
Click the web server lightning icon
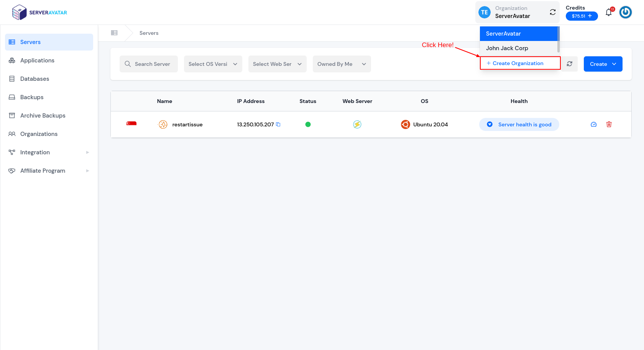pos(357,124)
